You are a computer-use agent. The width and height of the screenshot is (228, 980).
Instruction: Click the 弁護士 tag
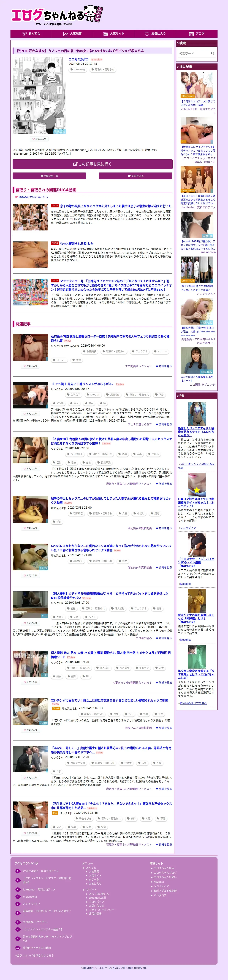click(x=126, y=763)
